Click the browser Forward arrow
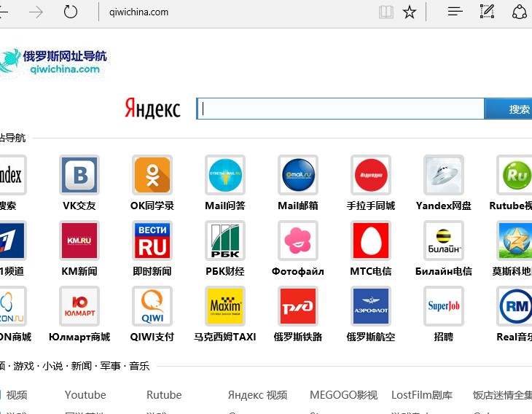 [36, 12]
